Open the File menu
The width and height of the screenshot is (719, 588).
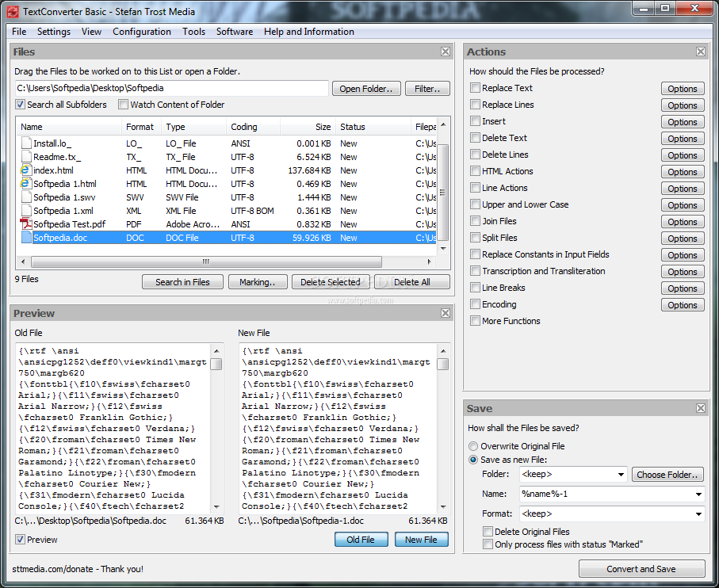pyautogui.click(x=19, y=32)
